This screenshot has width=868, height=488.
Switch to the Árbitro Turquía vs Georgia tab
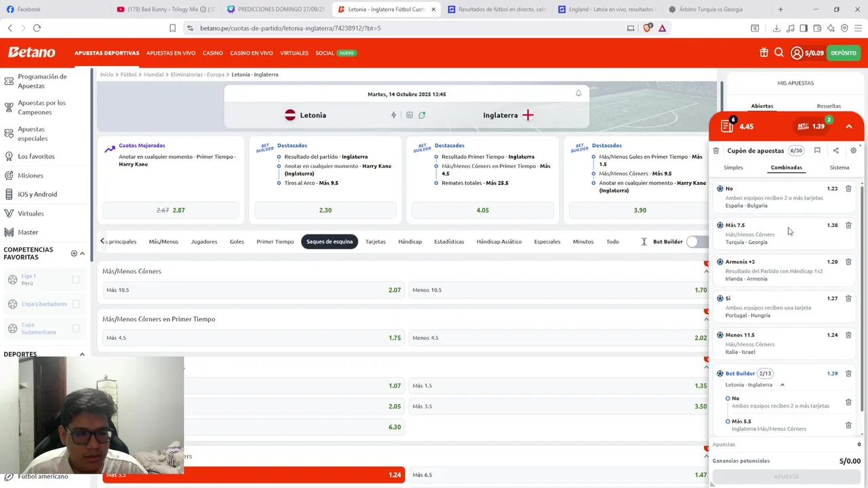pos(711,9)
